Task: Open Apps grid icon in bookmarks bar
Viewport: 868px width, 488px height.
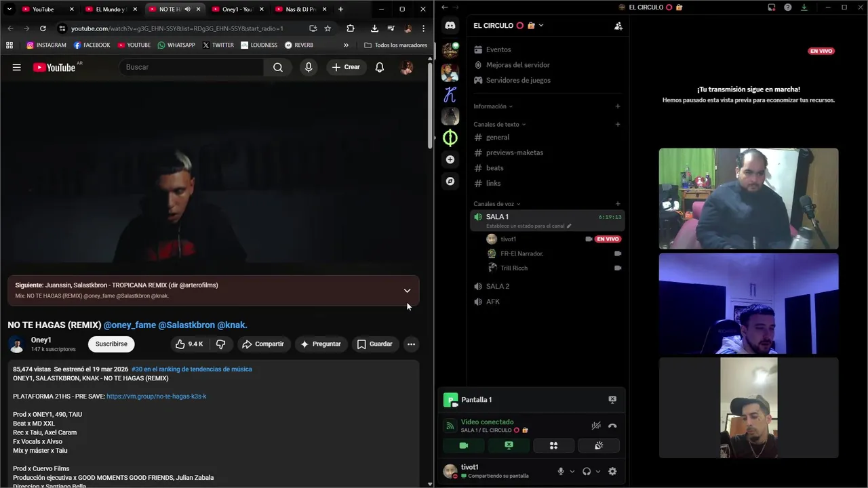Action: pyautogui.click(x=9, y=45)
